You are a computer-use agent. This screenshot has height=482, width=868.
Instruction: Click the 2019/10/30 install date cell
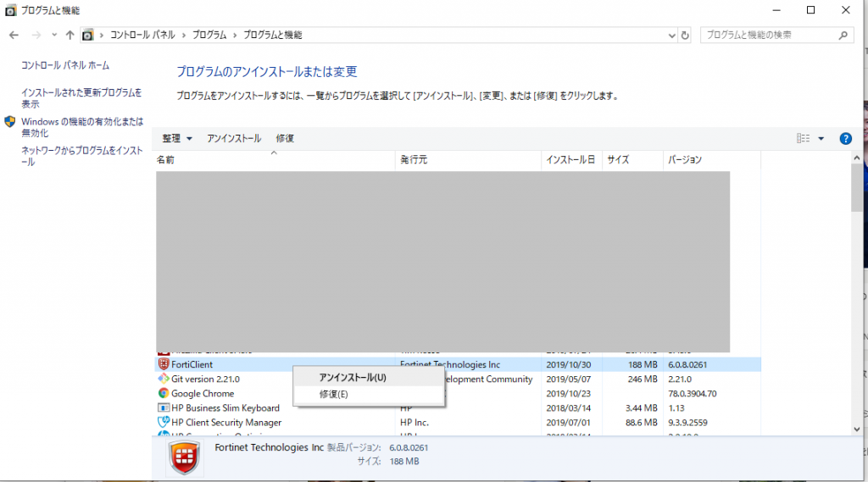pos(568,365)
